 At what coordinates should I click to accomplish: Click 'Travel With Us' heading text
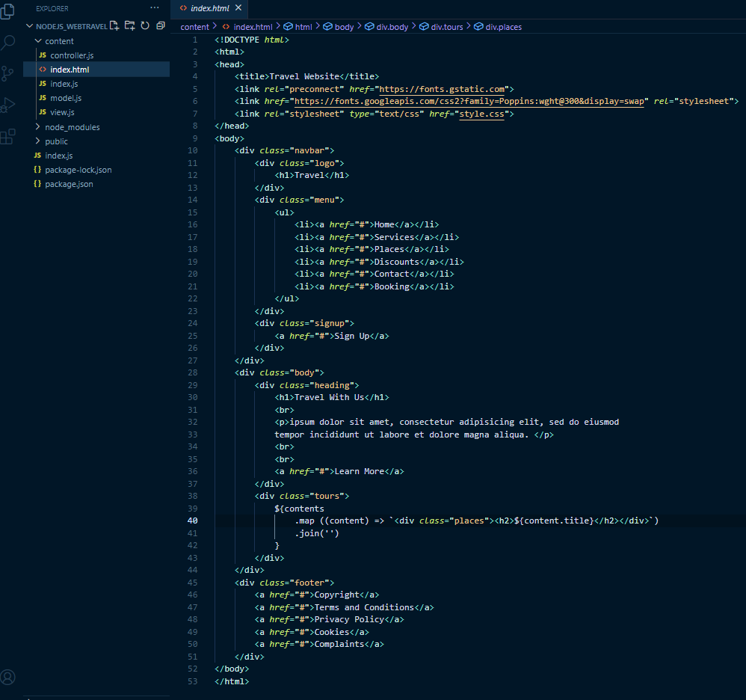click(x=329, y=397)
